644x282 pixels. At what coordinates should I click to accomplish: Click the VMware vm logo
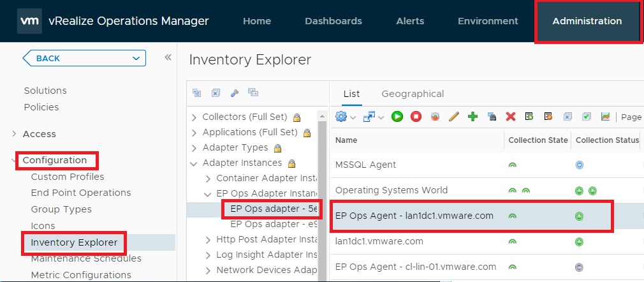29,21
